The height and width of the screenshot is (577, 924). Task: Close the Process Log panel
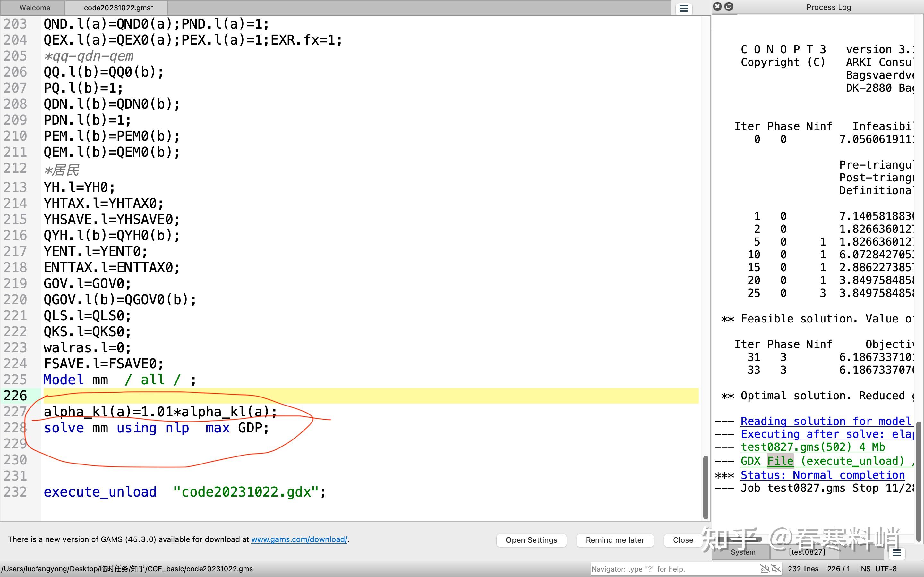click(717, 6)
